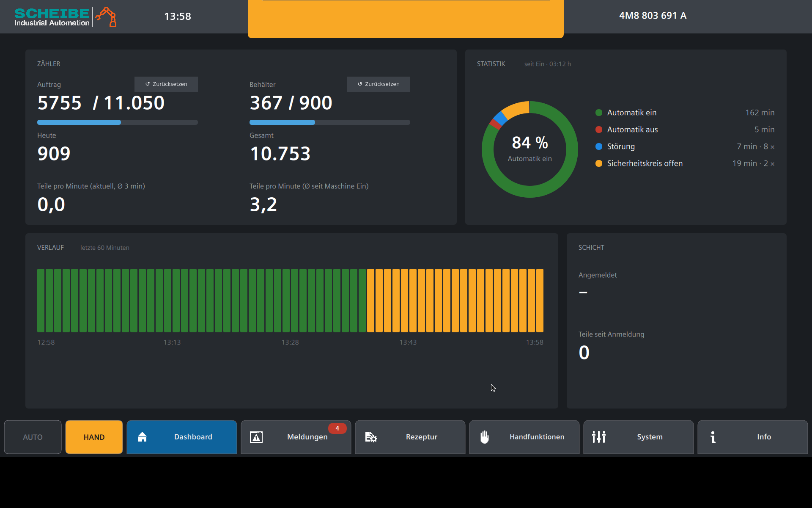Click the red Meldungen notification badge
812x508 pixels.
click(x=337, y=428)
